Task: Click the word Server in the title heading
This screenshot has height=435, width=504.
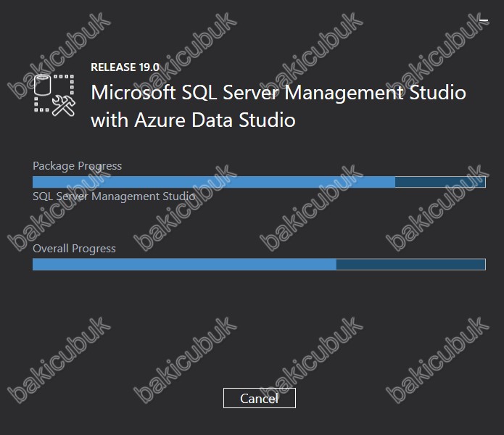Action: [x=251, y=93]
